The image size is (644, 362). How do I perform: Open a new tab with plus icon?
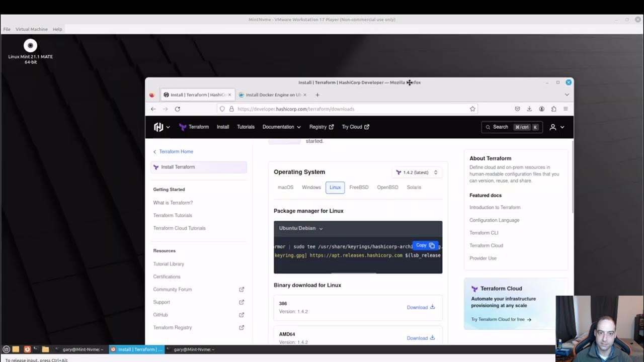317,95
